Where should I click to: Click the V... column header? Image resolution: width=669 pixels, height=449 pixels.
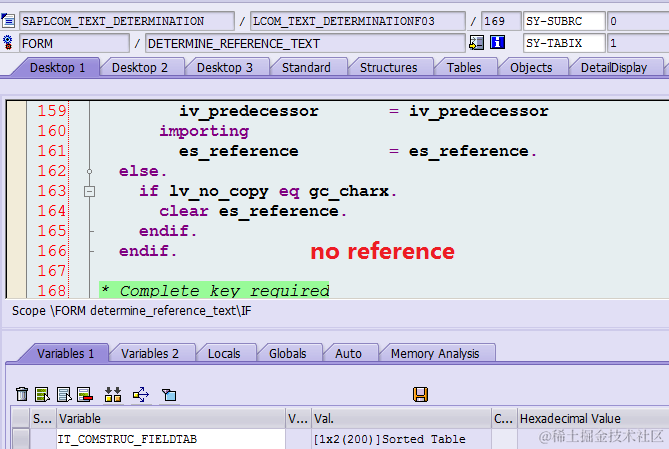pyautogui.click(x=298, y=418)
